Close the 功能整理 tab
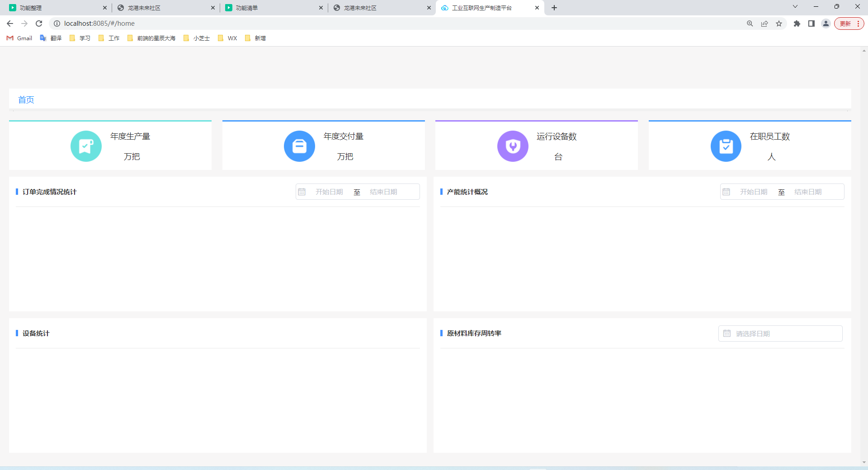The height and width of the screenshot is (470, 868). click(105, 8)
